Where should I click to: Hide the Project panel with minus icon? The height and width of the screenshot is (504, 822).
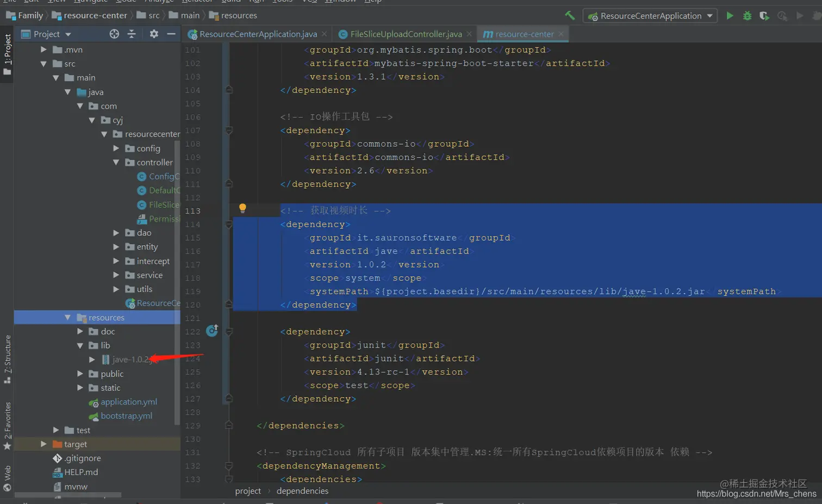point(171,34)
